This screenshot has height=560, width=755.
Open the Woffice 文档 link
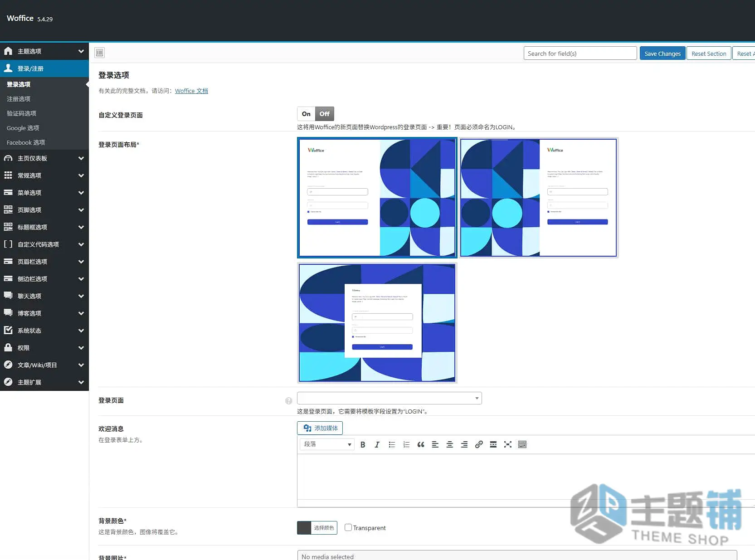coord(191,91)
